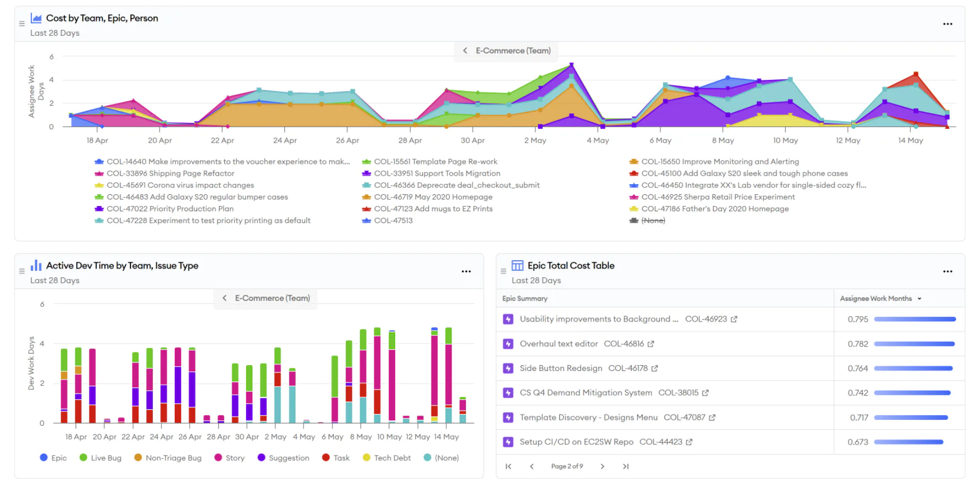
Task: Click the area chart icon beside Cost by Team title
Action: pos(36,18)
